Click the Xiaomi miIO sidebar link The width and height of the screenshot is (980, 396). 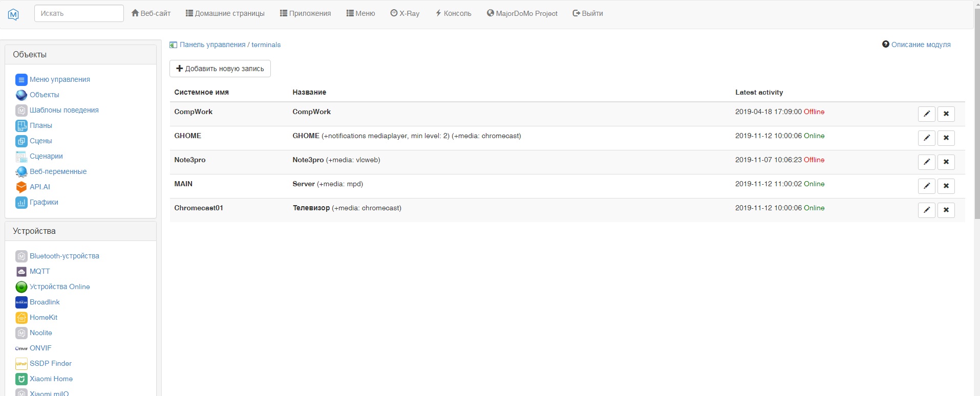coord(49,393)
